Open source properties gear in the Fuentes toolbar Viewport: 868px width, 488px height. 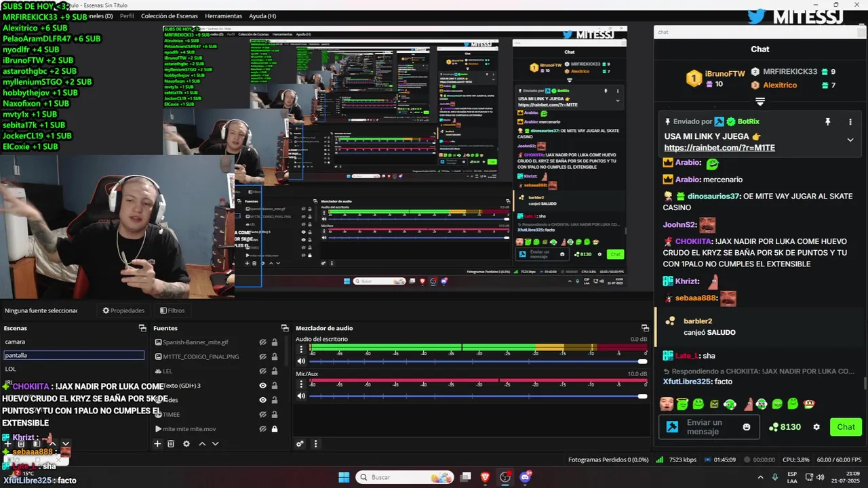click(186, 444)
